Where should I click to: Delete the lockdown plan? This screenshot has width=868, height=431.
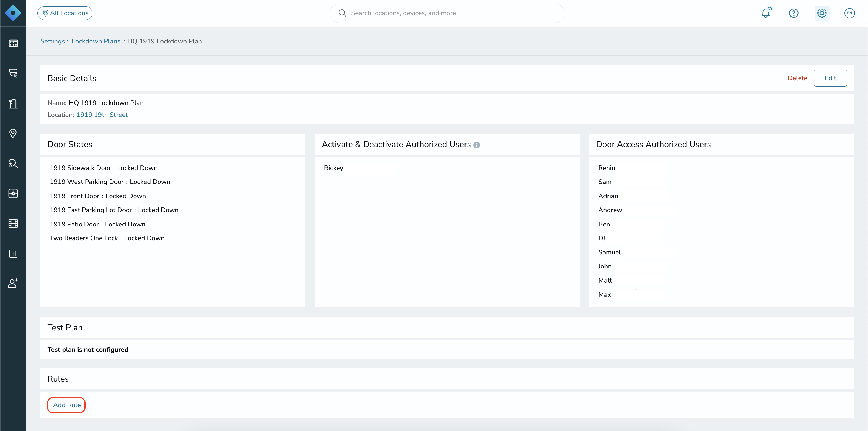tap(797, 78)
